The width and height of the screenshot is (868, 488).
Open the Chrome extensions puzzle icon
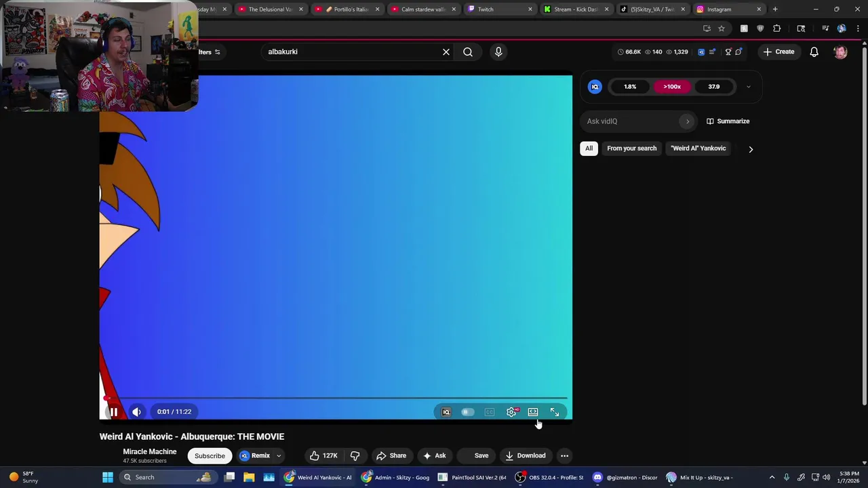[x=777, y=28]
